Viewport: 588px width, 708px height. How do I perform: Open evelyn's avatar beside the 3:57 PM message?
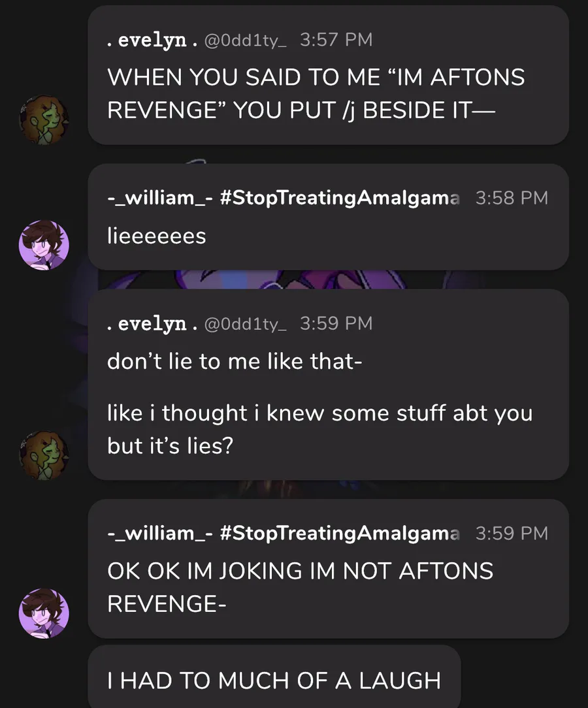(44, 120)
